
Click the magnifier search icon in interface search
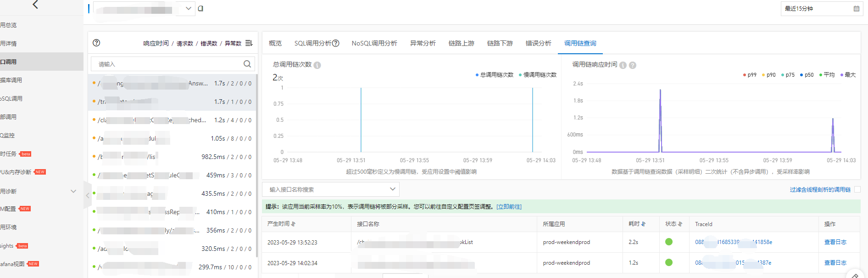247,64
